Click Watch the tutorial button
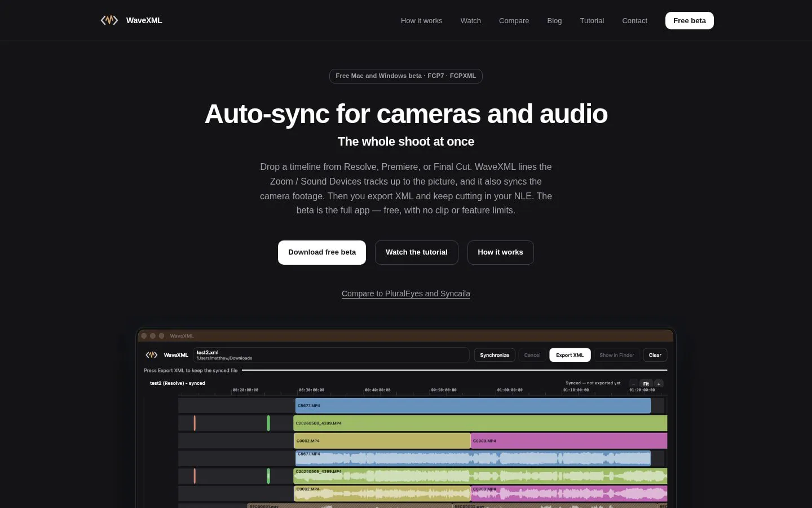The height and width of the screenshot is (508, 812). [x=417, y=252]
